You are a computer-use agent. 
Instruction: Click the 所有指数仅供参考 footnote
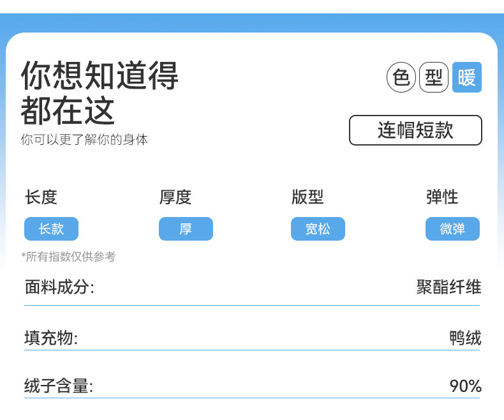tap(69, 257)
